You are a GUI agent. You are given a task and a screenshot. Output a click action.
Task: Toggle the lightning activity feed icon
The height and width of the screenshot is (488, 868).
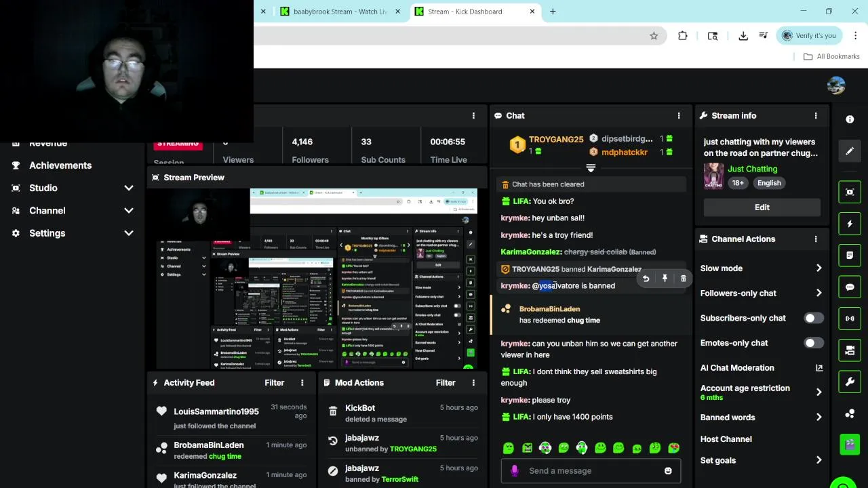(x=850, y=224)
